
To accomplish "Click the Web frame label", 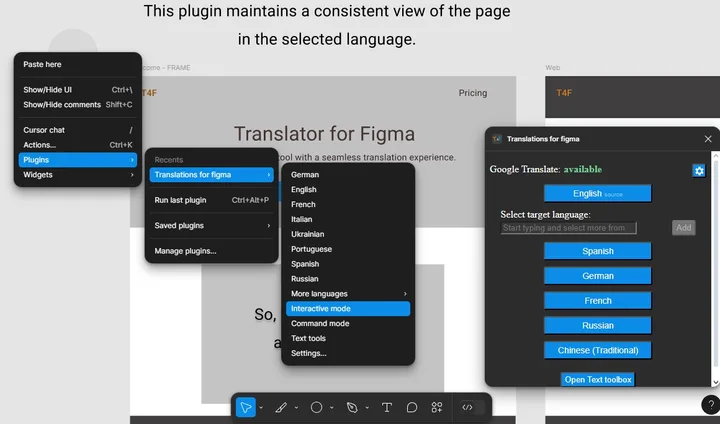I will click(552, 68).
